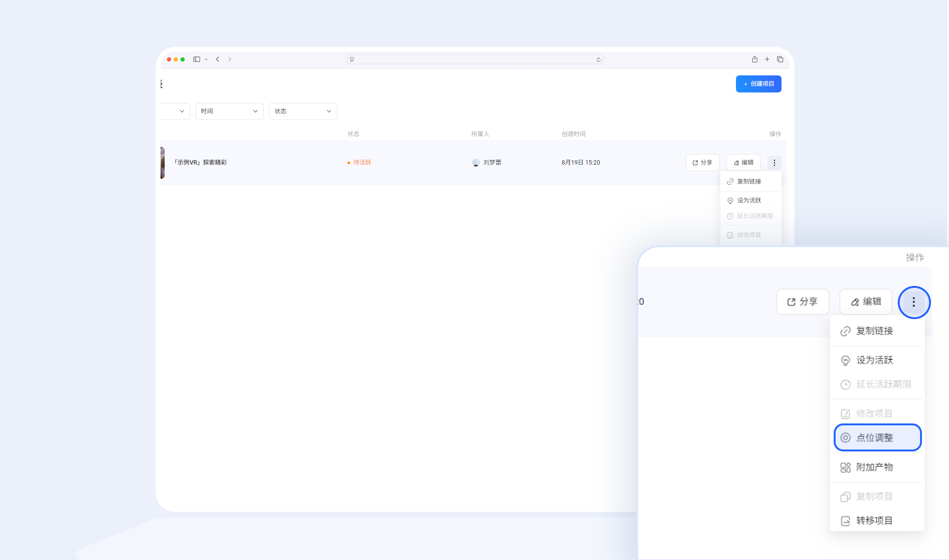Click the browser address bar
The image size is (949, 560).
[474, 59]
